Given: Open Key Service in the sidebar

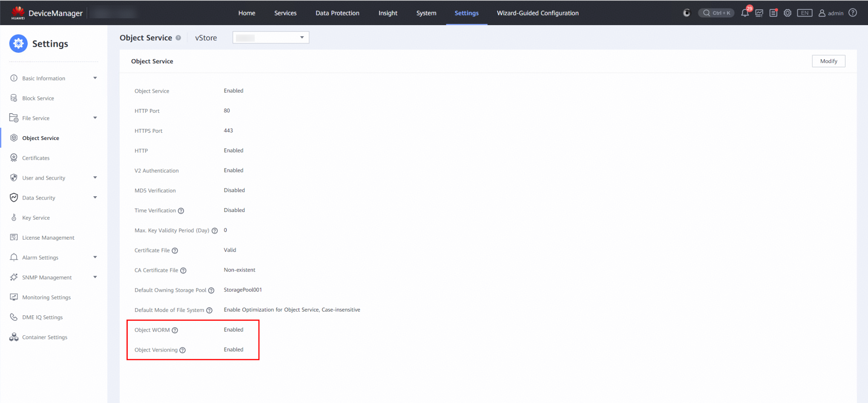Looking at the screenshot, I should click(x=36, y=218).
